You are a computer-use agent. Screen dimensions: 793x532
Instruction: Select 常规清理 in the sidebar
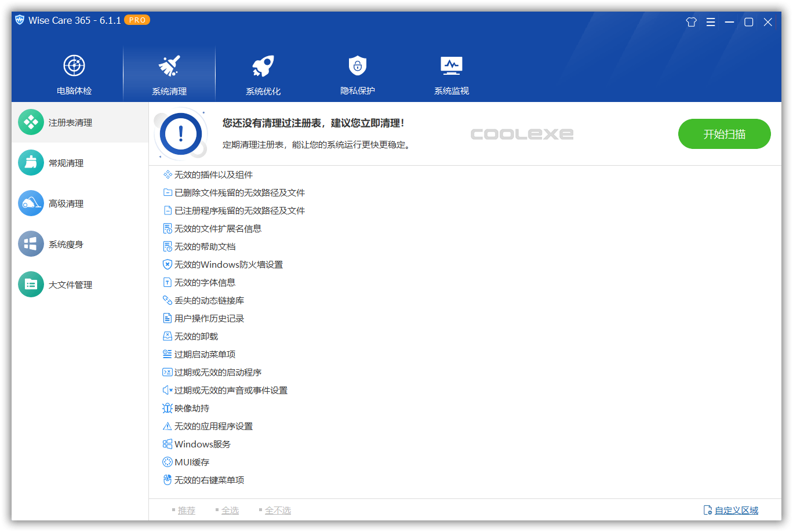click(x=80, y=163)
